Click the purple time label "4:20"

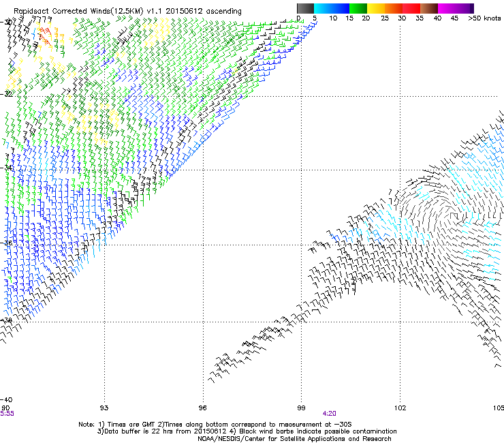coord(330,414)
